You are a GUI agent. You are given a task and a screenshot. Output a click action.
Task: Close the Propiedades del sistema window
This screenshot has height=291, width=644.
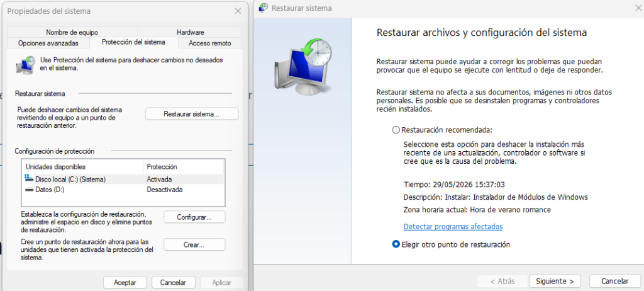click(238, 11)
